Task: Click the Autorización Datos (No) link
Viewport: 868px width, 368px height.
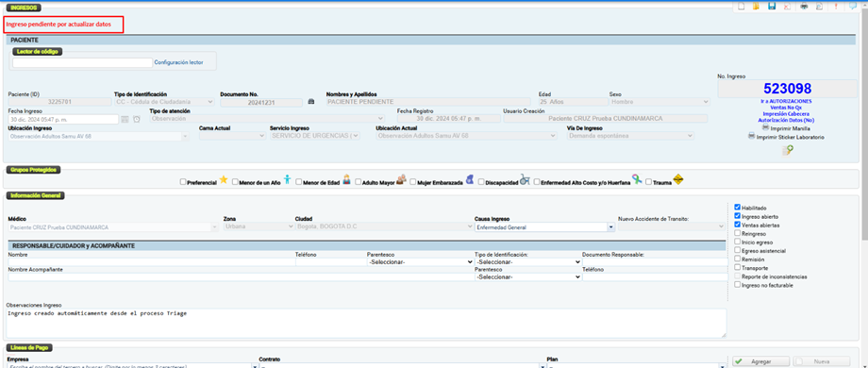Action: 787,120
